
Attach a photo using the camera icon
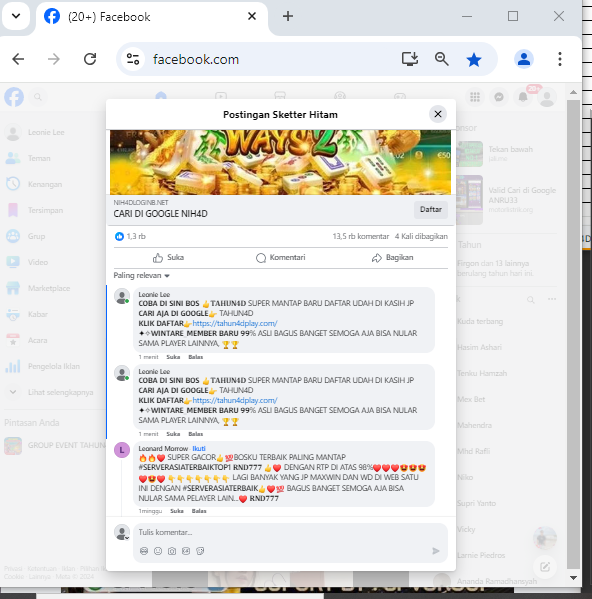172,551
